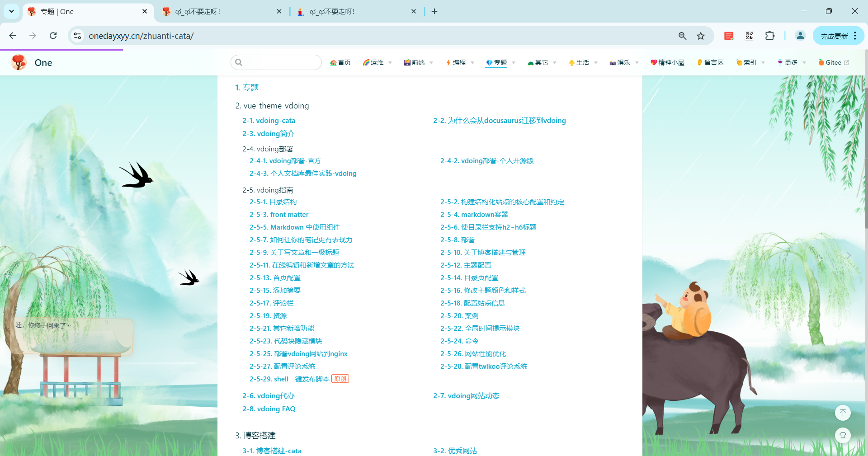Open a new browser tab
The width and height of the screenshot is (868, 456).
[434, 11]
